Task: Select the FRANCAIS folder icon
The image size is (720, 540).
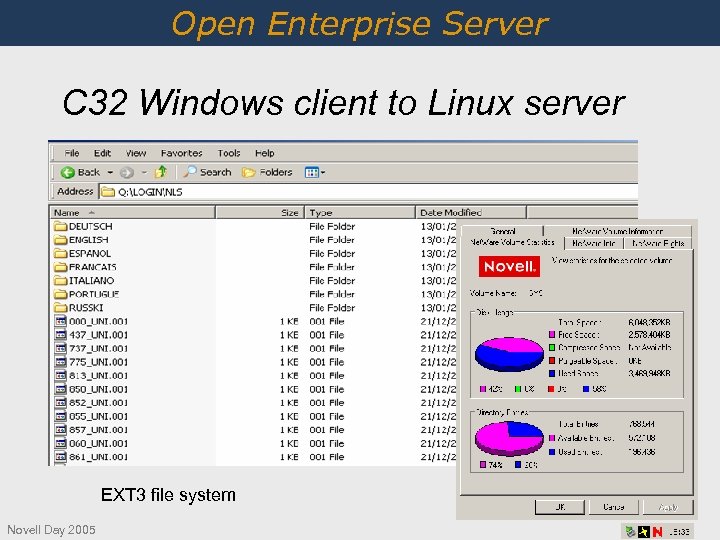Action: 60,267
